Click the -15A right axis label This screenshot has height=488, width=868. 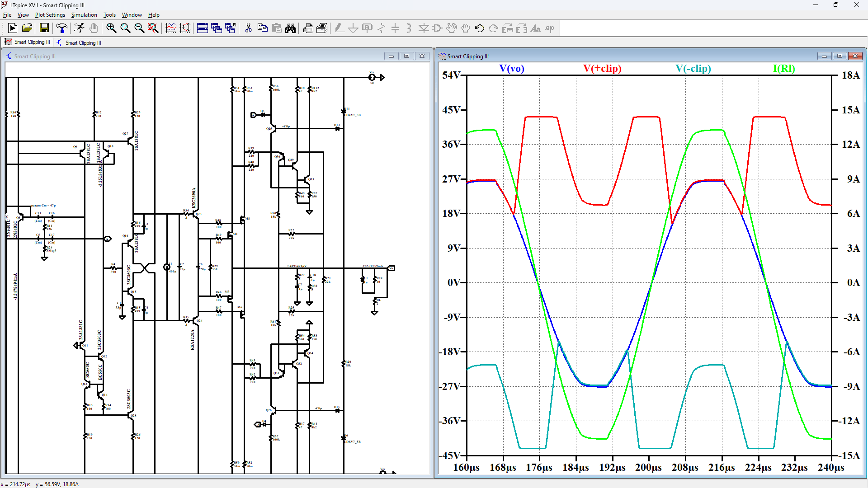point(849,455)
